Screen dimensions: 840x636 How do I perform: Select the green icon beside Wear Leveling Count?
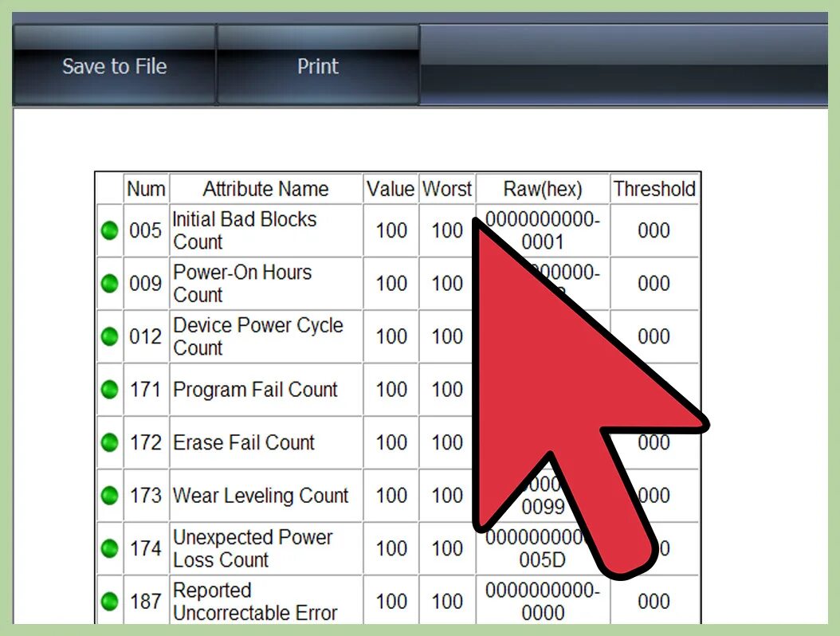point(109,496)
